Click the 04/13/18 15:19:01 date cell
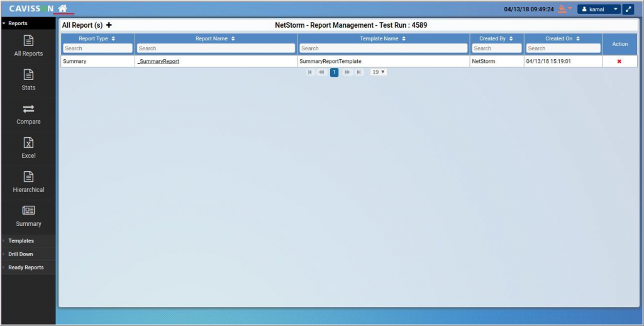This screenshot has height=326, width=644. pyautogui.click(x=563, y=61)
